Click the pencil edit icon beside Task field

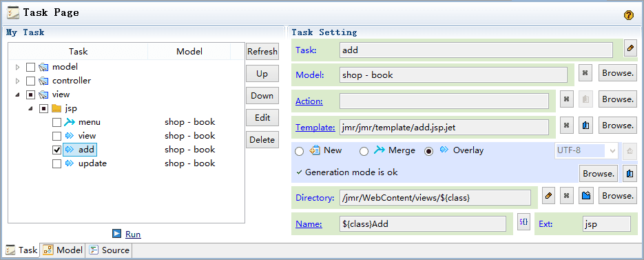click(x=630, y=48)
